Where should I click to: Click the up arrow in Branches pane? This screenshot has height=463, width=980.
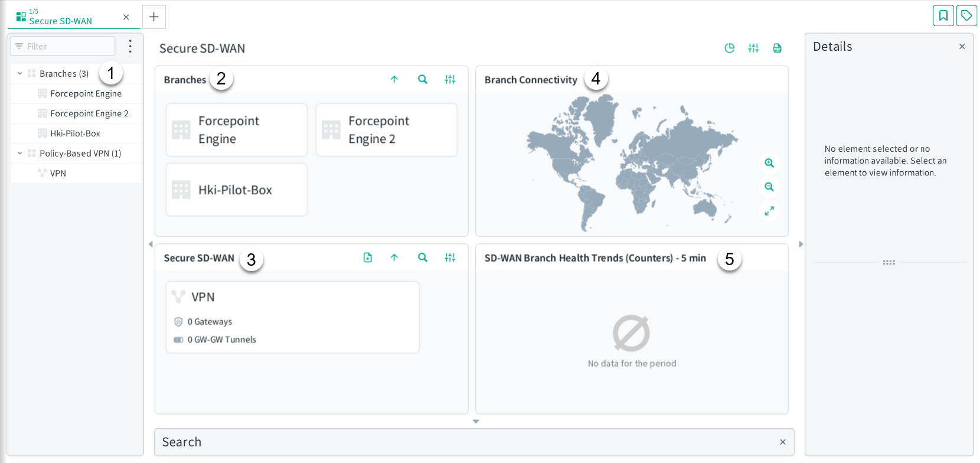[394, 79]
